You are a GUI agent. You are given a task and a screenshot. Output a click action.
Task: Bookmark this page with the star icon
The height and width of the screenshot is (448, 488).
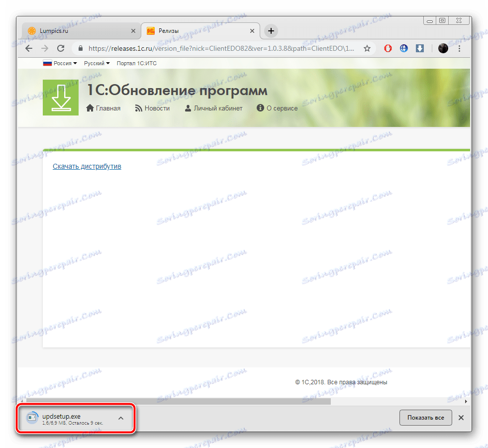click(x=367, y=49)
